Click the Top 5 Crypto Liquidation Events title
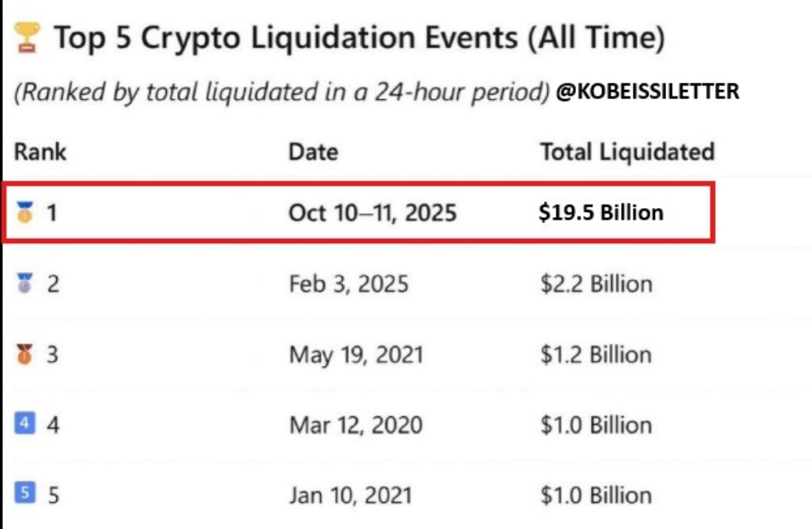 click(359, 38)
